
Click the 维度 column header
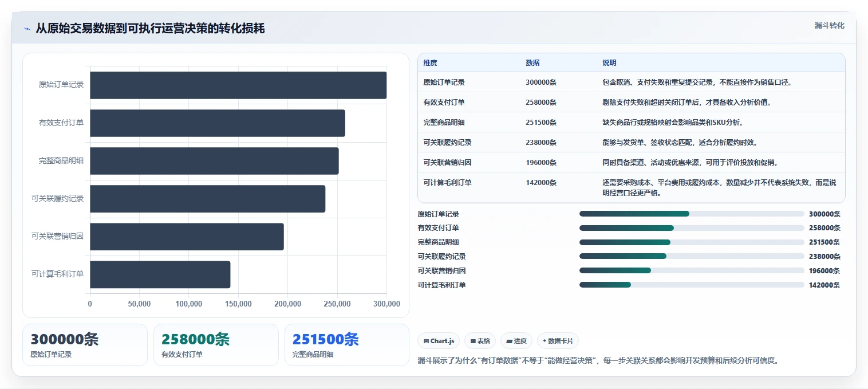431,63
